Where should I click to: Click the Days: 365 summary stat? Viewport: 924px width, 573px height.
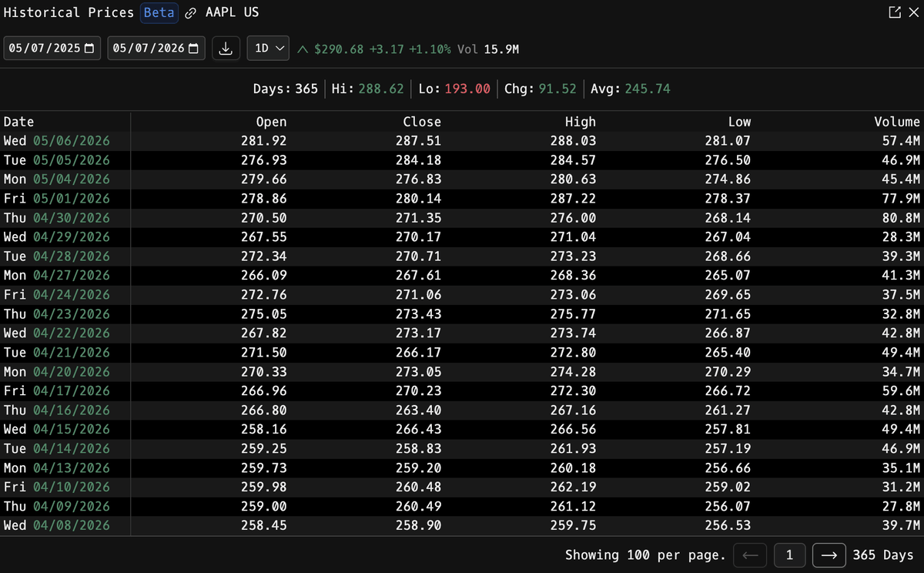tap(286, 89)
